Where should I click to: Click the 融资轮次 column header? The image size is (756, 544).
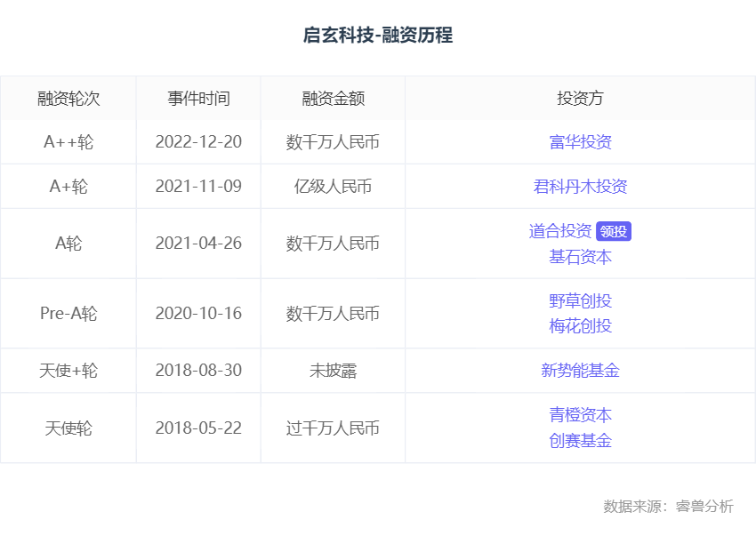(x=68, y=99)
